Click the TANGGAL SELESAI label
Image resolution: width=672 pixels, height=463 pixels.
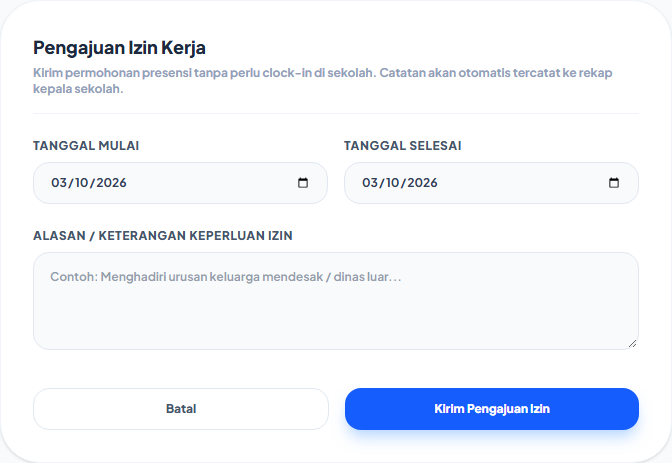click(403, 146)
